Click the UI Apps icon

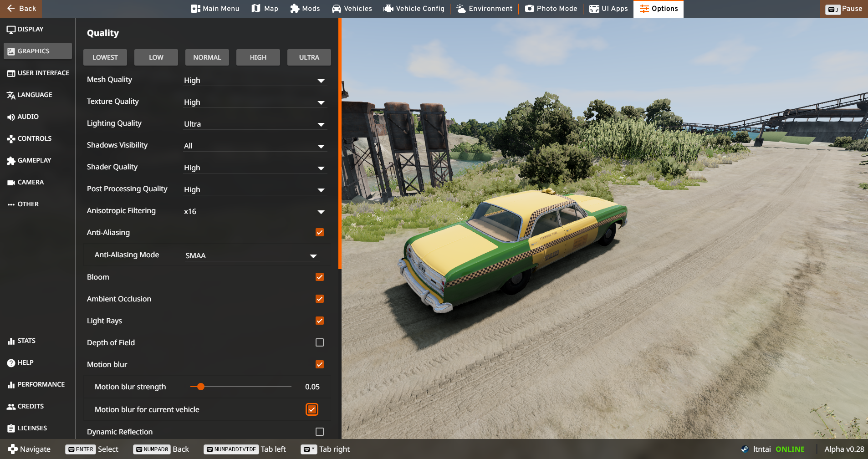[x=594, y=9]
